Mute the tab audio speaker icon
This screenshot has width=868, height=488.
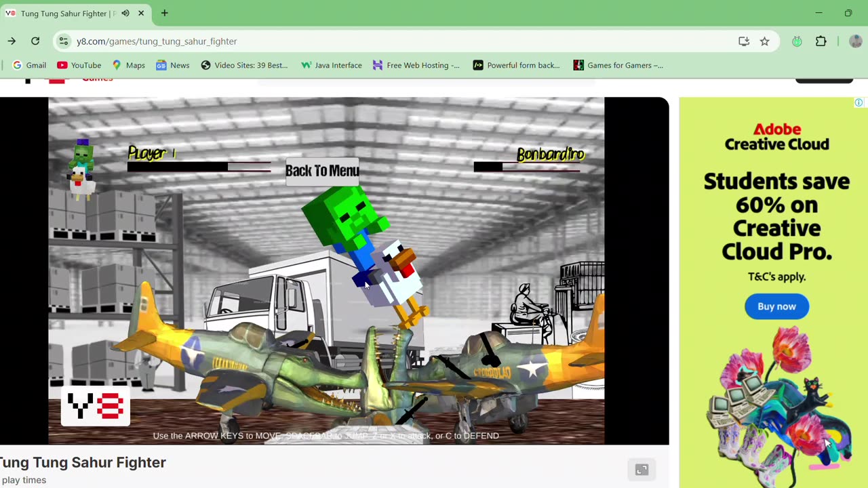(125, 13)
